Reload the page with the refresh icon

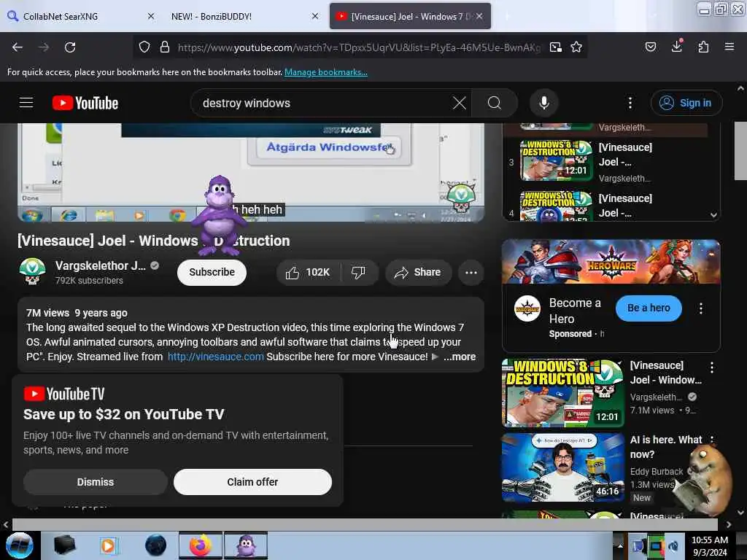pos(70,47)
